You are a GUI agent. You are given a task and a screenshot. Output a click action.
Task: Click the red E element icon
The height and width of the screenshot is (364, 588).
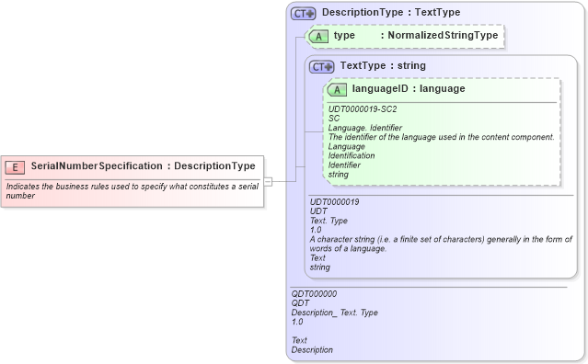tap(15, 167)
